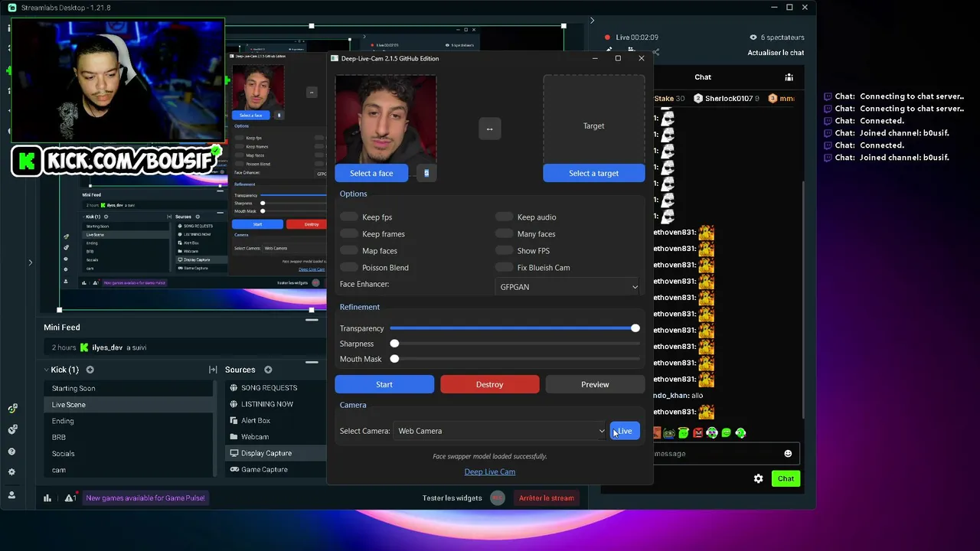Viewport: 980px width, 551px height.
Task: Switch to the Socials scene
Action: tap(129, 454)
